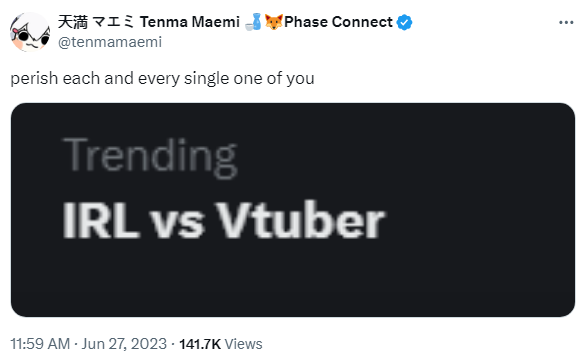Screen dimensions: 587x361
Task: Click "single one of you" in tweet text
Action: click(x=249, y=79)
